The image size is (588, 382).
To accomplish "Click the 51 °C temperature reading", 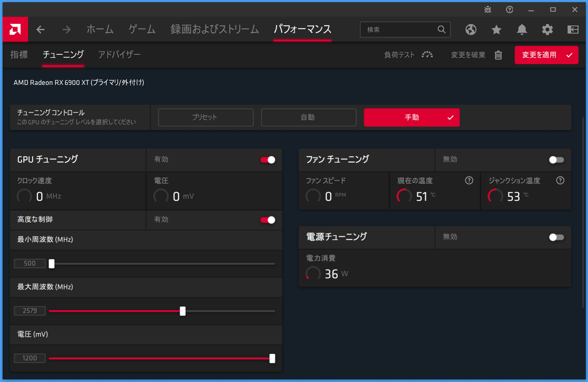I will (425, 197).
